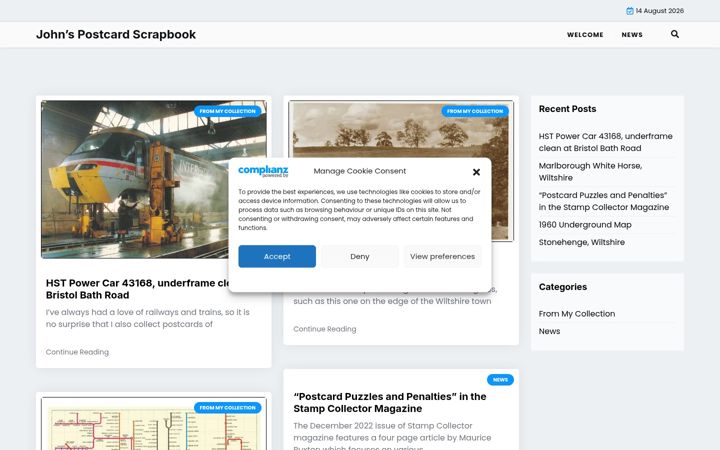Click the calendar icon beside 14 August 2026
720x450 pixels.
(x=630, y=11)
